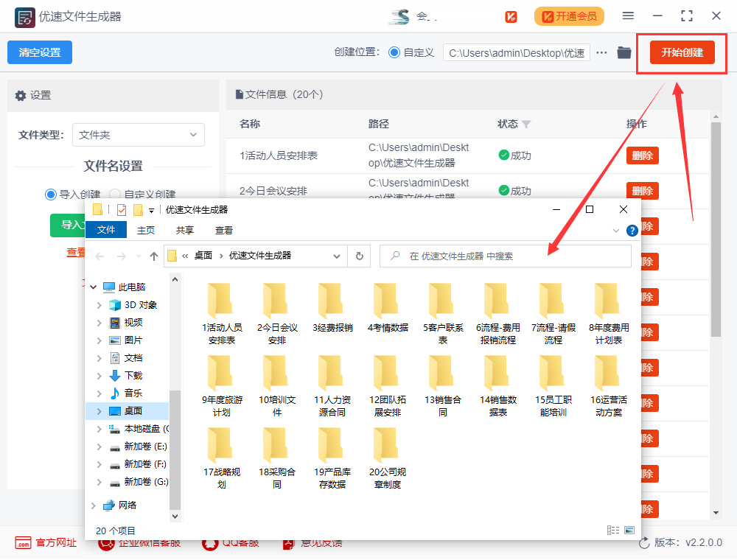
Task: Select the 10培训文件 folder icon
Action: pyautogui.click(x=276, y=373)
